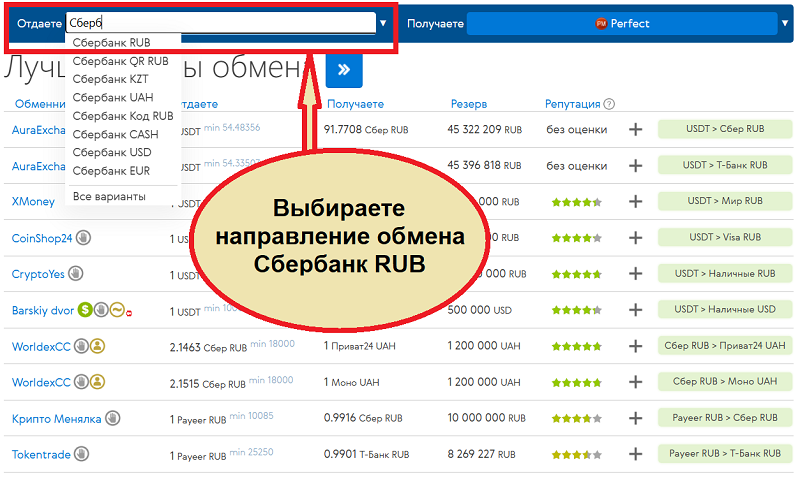Click Отдаете search field containing Сберб
The image size is (800, 477).
tap(221, 23)
